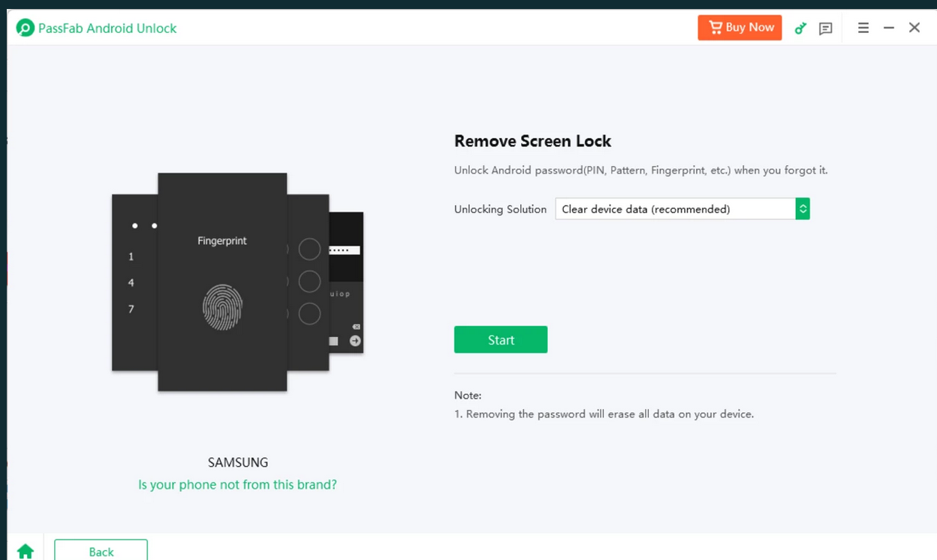Click the Back button
This screenshot has height=560, width=937.
click(x=101, y=550)
